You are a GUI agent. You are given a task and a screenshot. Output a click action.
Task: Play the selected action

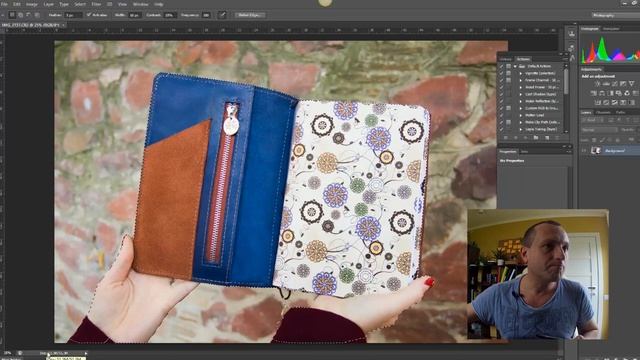pyautogui.click(x=526, y=138)
